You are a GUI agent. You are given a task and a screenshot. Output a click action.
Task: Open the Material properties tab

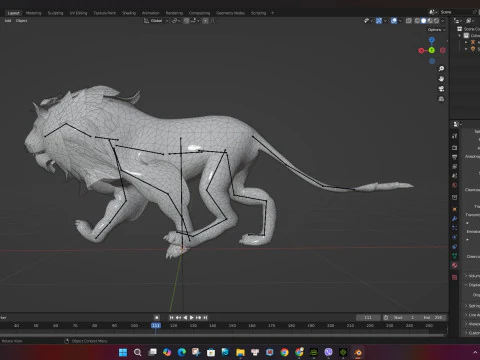(x=454, y=265)
